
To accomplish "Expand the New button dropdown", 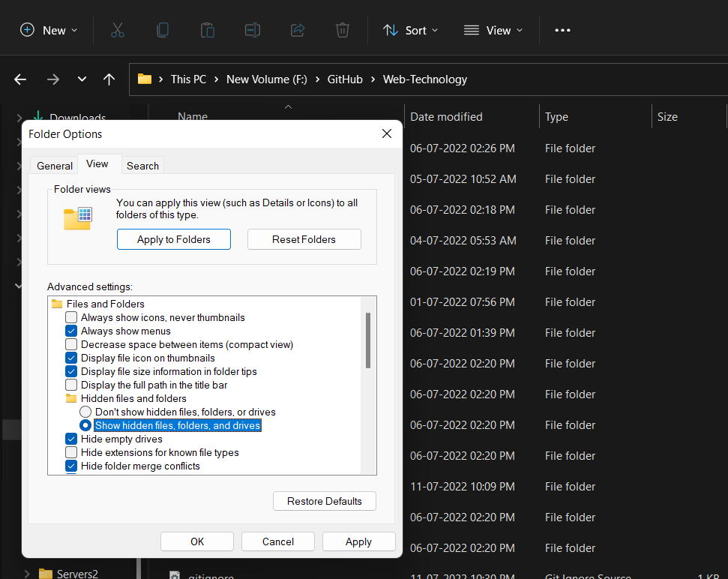I will coord(76,30).
